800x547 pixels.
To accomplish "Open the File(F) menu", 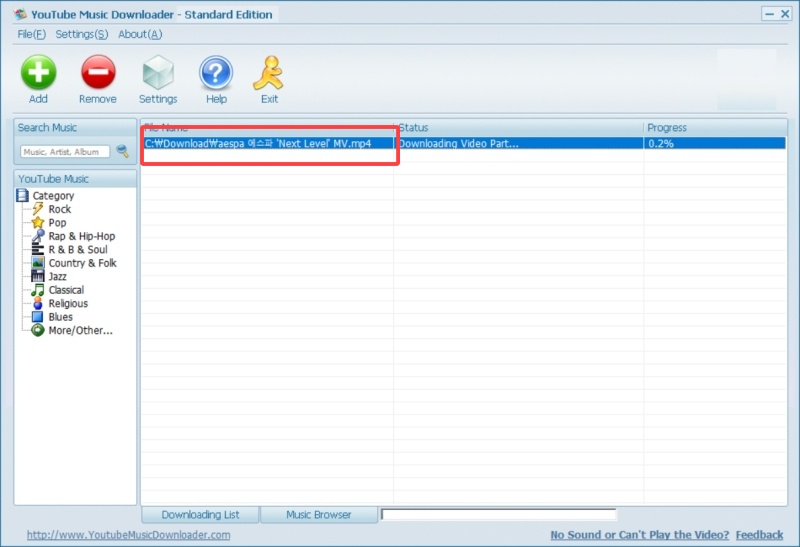I will pos(32,34).
